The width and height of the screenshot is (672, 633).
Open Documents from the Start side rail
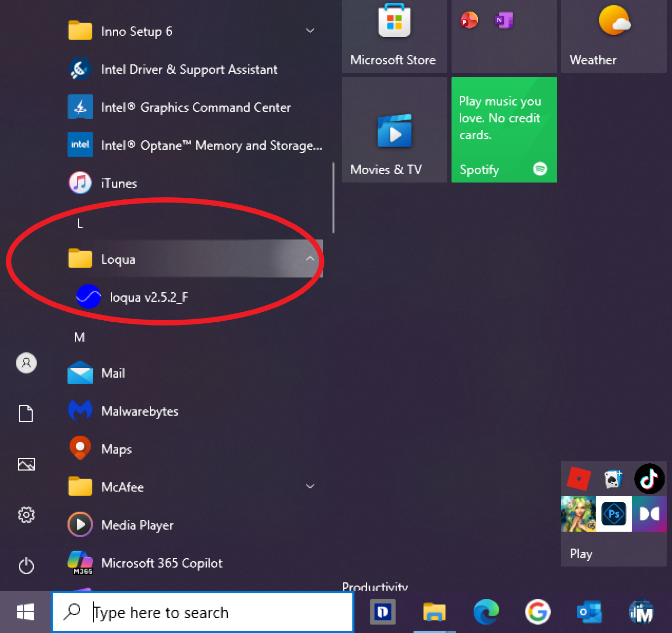coord(26,414)
